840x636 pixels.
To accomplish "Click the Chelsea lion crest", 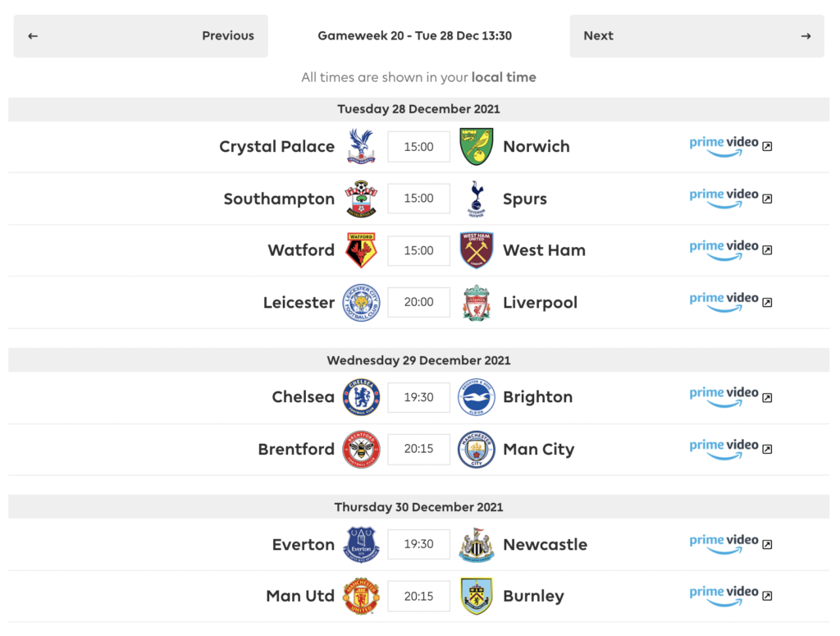I will 361,397.
